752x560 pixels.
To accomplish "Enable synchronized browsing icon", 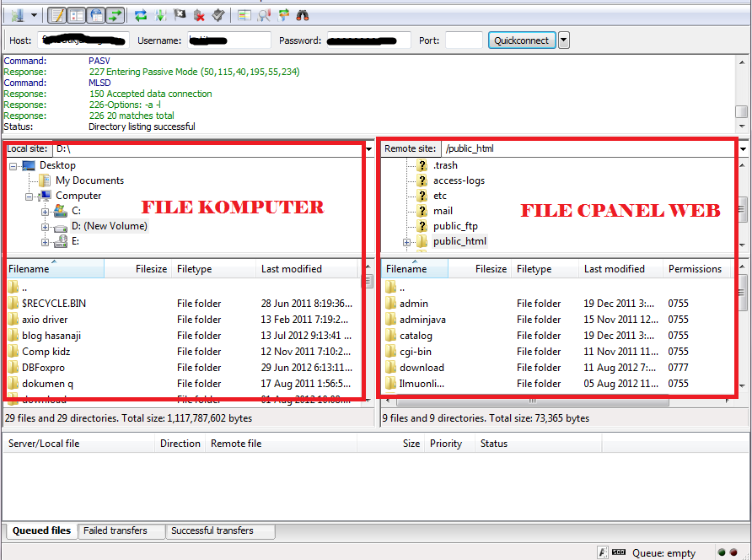I will (x=283, y=15).
